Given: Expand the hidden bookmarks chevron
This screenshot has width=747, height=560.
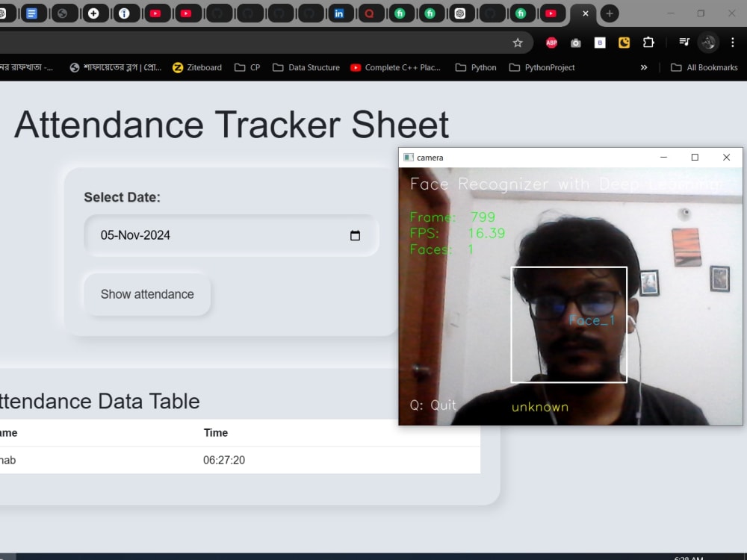Looking at the screenshot, I should click(x=644, y=67).
